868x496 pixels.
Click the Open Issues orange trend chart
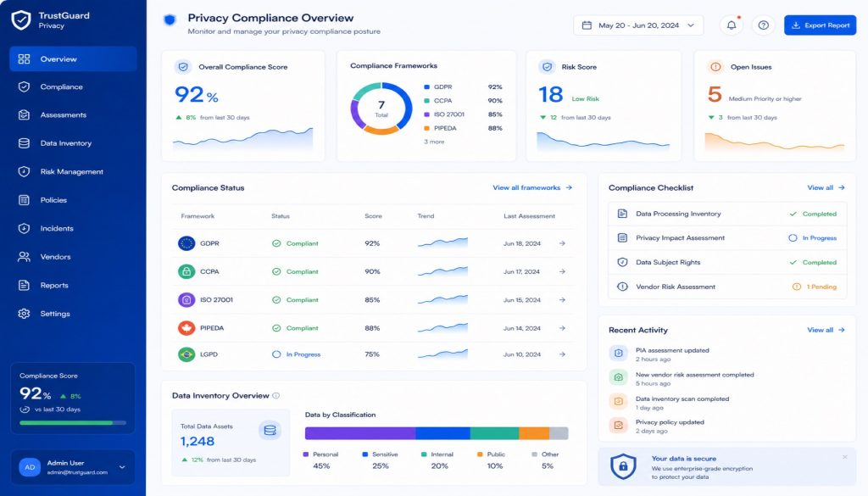tap(775, 141)
